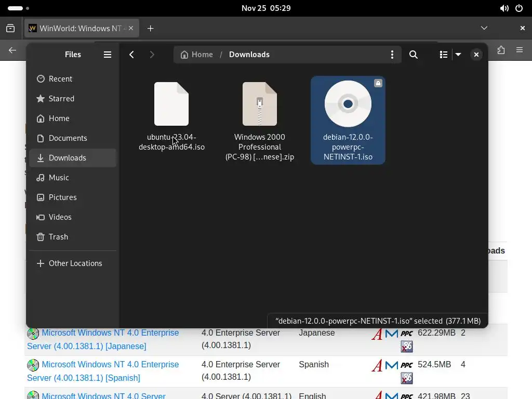This screenshot has height=399, width=532.
Task: Click 524.5MB size in Spanish row
Action: [x=434, y=364]
